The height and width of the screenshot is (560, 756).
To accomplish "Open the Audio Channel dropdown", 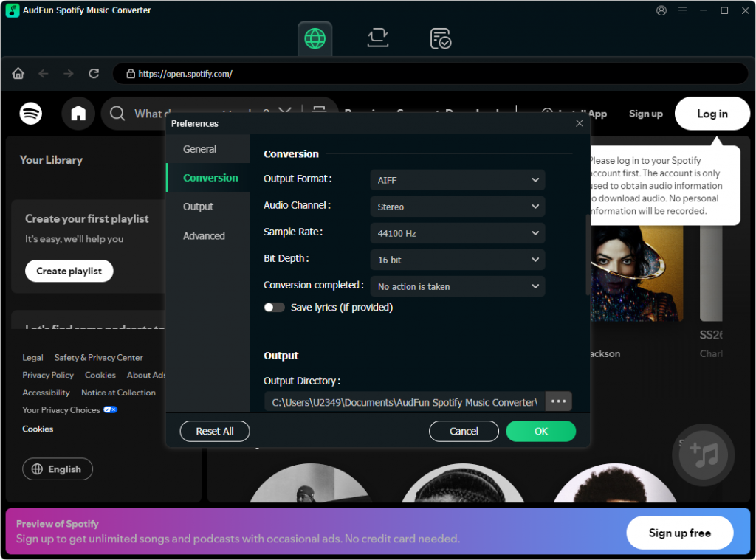I will pyautogui.click(x=458, y=207).
